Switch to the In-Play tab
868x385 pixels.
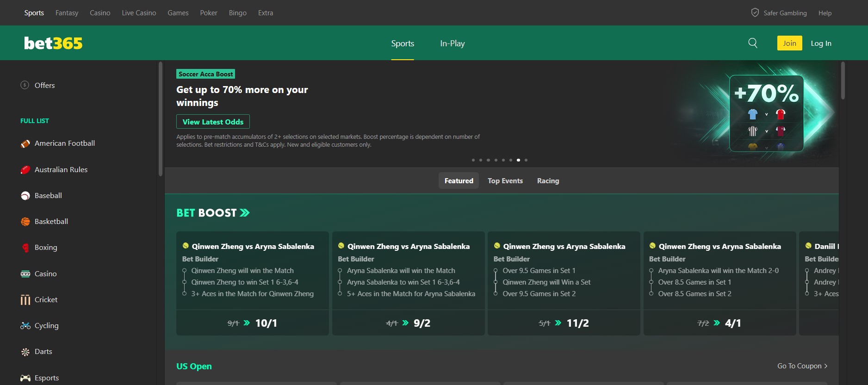(453, 43)
